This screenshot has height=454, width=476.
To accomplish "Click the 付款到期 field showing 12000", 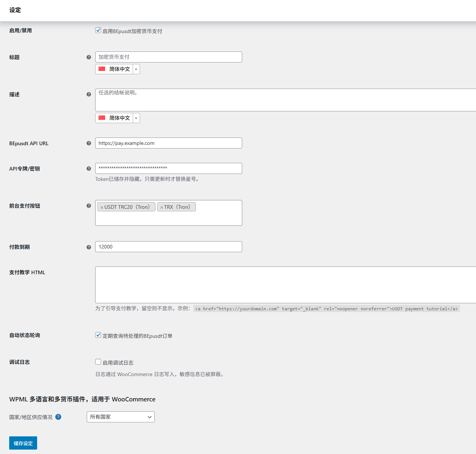I will (x=169, y=247).
